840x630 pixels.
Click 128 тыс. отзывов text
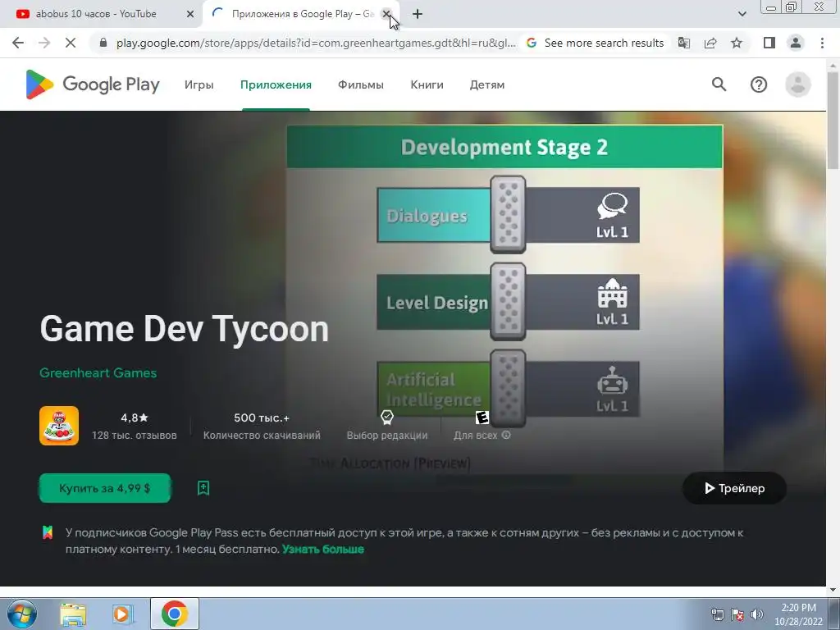click(x=134, y=435)
